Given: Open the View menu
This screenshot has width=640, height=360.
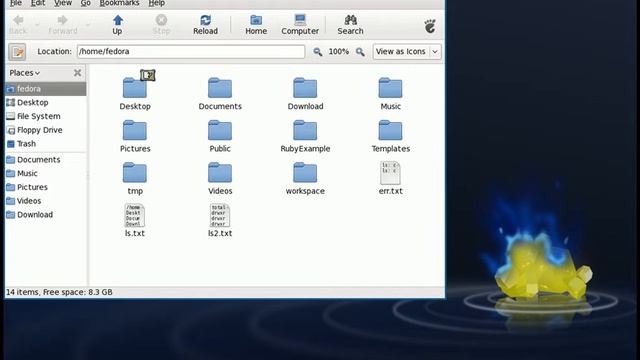Looking at the screenshot, I should 63,3.
